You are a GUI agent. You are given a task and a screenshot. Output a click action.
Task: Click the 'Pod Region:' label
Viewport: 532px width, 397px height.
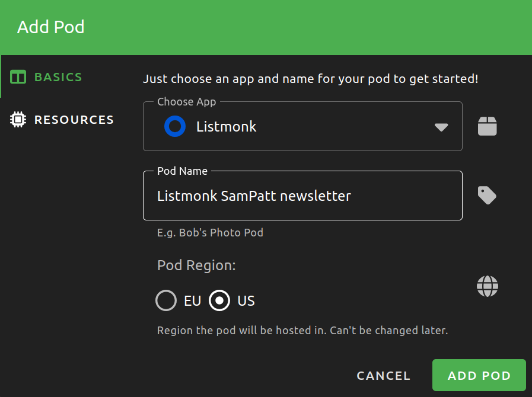tap(196, 265)
